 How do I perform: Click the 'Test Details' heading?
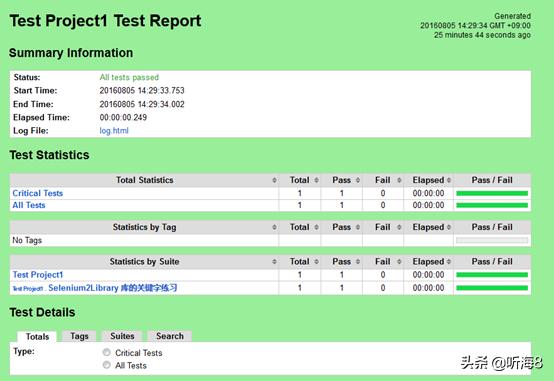coord(42,312)
